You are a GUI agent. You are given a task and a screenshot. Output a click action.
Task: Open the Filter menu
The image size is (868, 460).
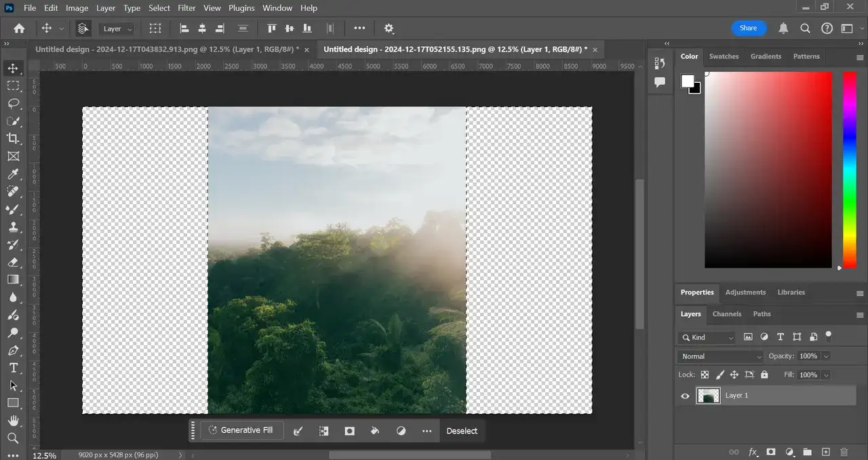click(186, 8)
